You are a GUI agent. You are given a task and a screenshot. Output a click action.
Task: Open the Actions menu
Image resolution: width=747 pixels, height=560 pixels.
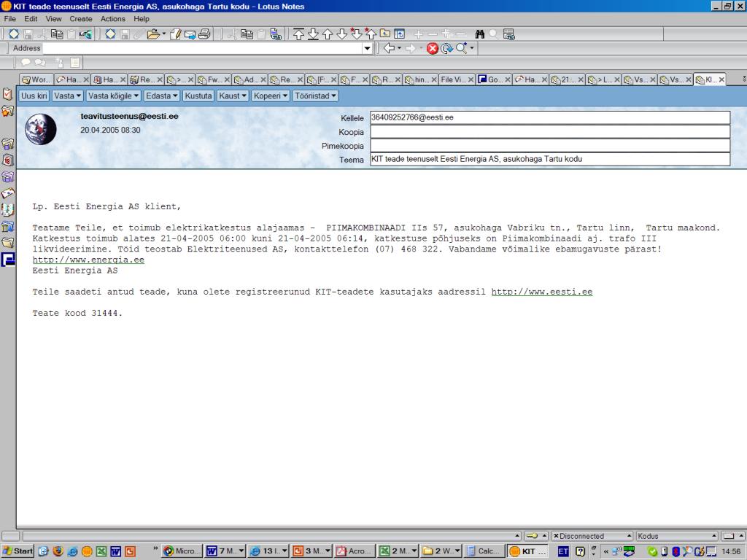[x=112, y=18]
